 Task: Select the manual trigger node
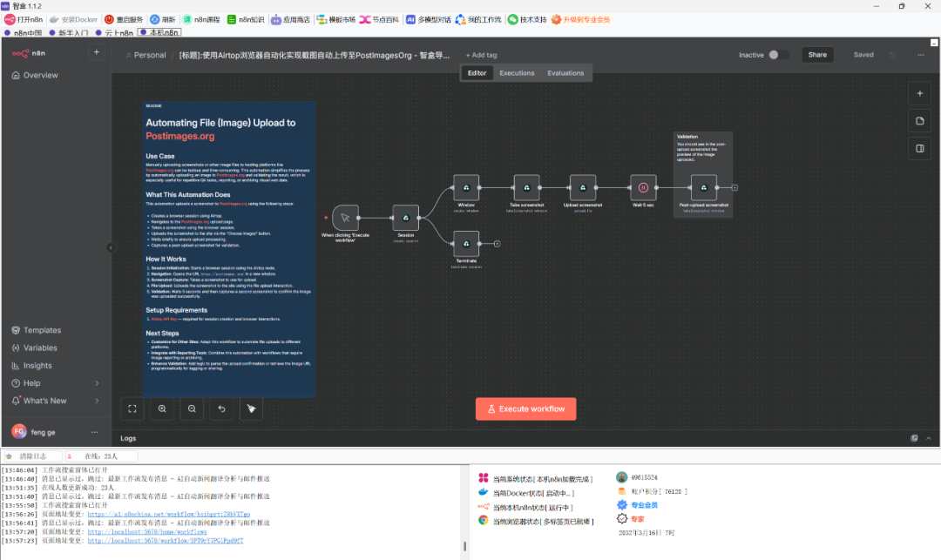pos(345,218)
